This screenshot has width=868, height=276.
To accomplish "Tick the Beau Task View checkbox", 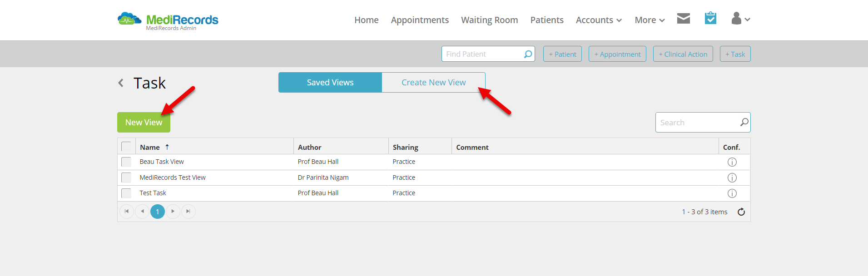I will pyautogui.click(x=126, y=162).
